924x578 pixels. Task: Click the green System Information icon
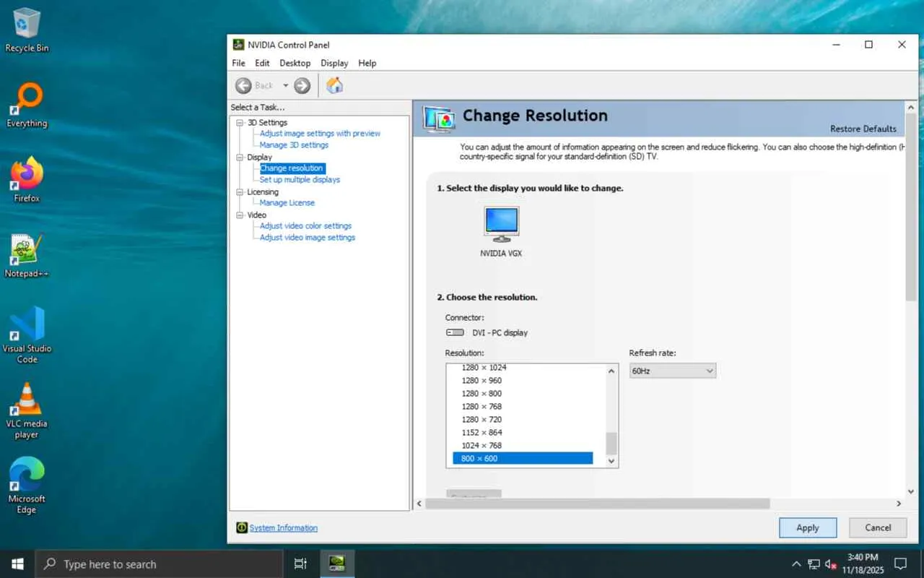point(242,528)
